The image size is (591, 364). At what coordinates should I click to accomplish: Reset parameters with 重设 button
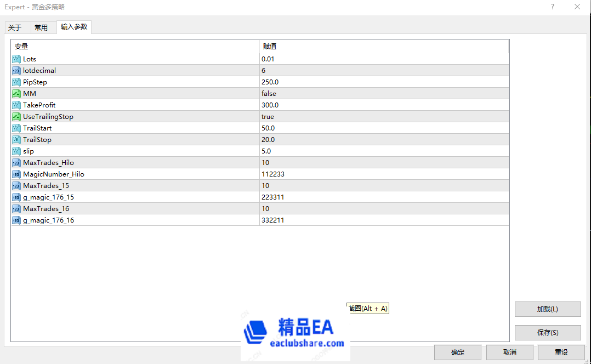[561, 352]
